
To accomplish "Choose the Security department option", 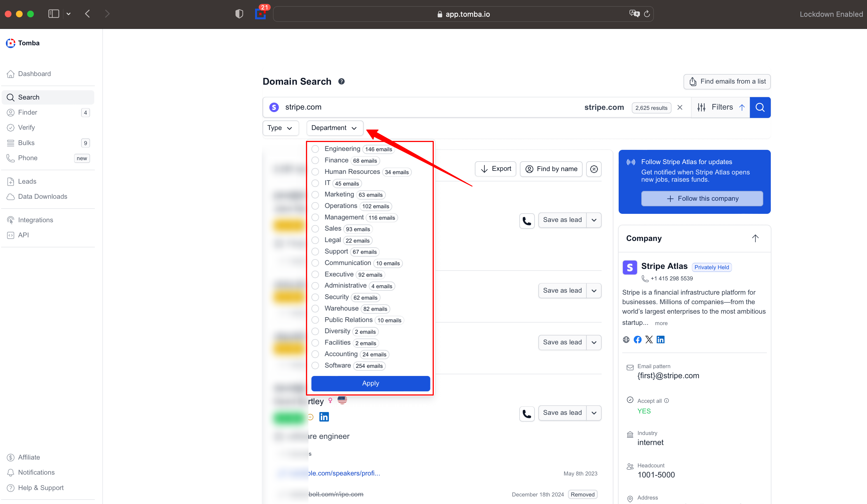I will [315, 297].
